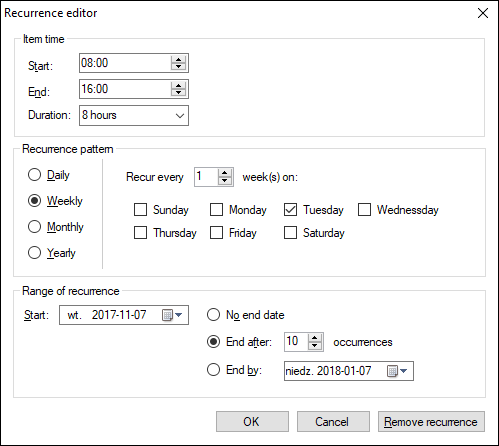Open the Duration dropdown
Screen dimensions: 499x446
[180, 116]
